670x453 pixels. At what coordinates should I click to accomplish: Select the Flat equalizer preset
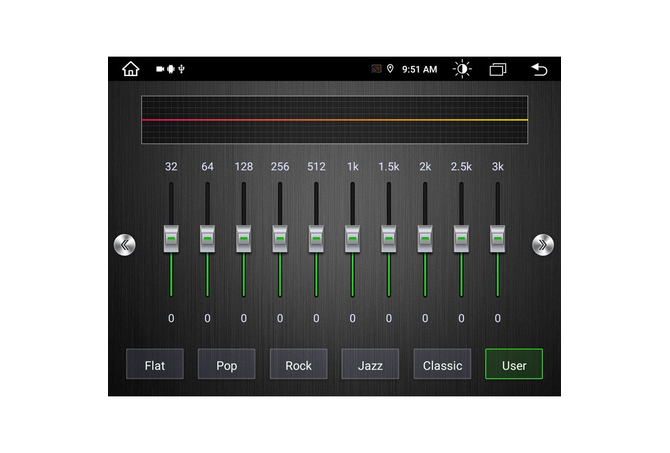click(x=155, y=365)
